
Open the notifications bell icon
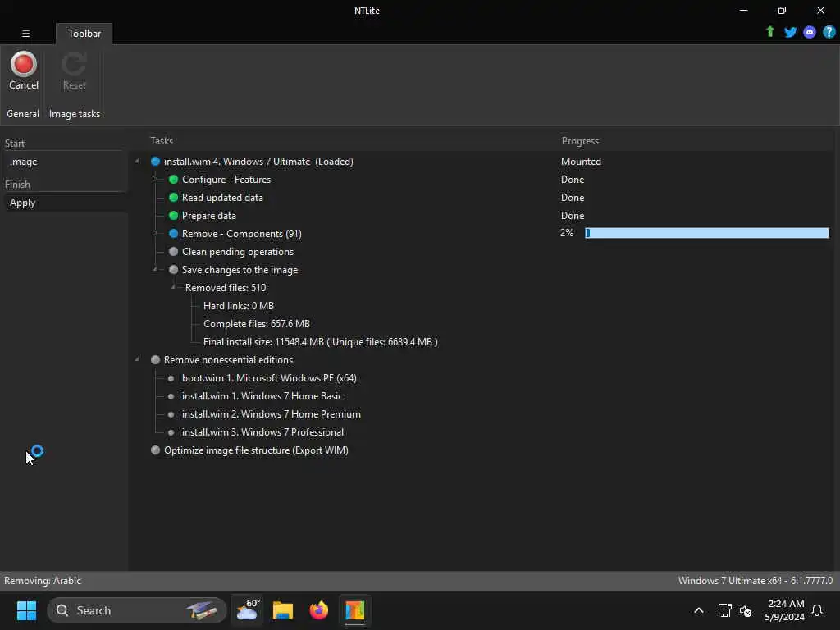click(x=817, y=610)
